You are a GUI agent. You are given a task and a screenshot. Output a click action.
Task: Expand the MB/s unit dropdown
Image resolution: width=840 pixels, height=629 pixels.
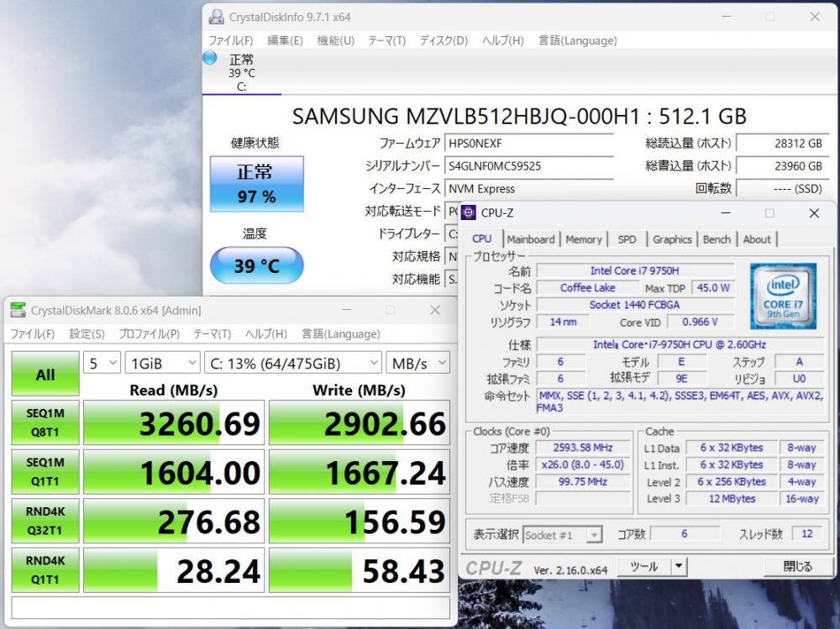pyautogui.click(x=417, y=364)
